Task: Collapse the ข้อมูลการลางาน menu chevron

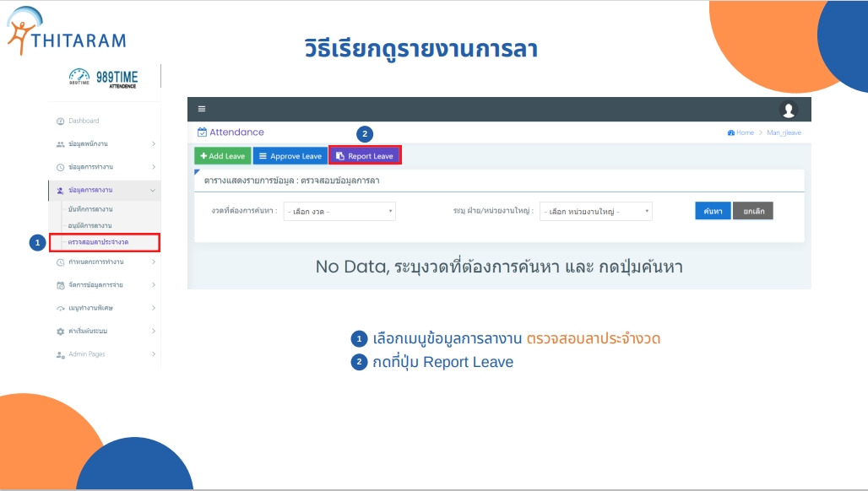Action: coord(153,190)
